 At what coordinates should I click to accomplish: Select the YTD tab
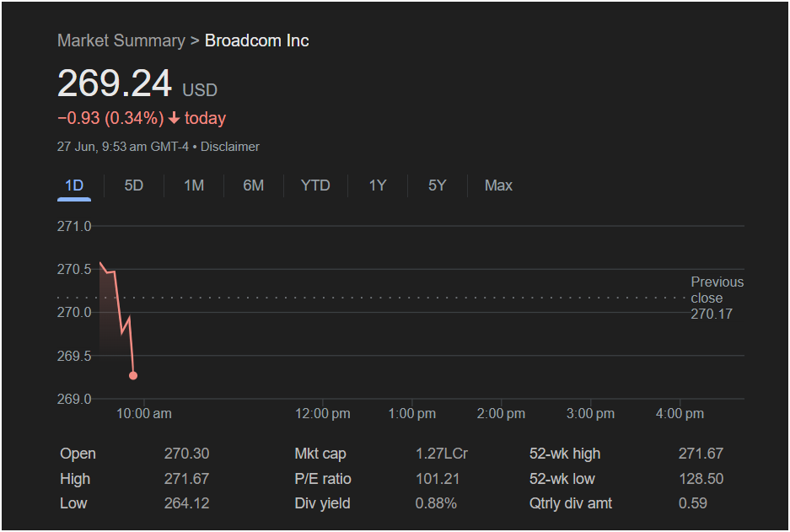pos(315,185)
